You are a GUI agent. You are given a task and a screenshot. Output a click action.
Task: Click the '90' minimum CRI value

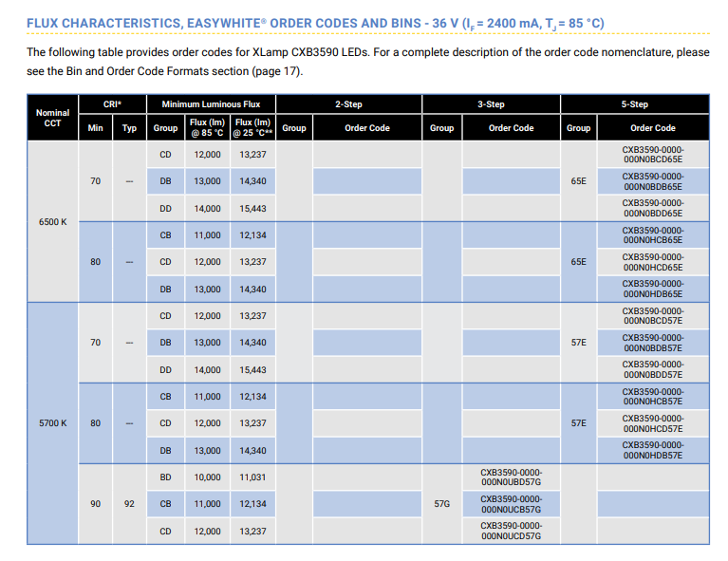click(95, 504)
